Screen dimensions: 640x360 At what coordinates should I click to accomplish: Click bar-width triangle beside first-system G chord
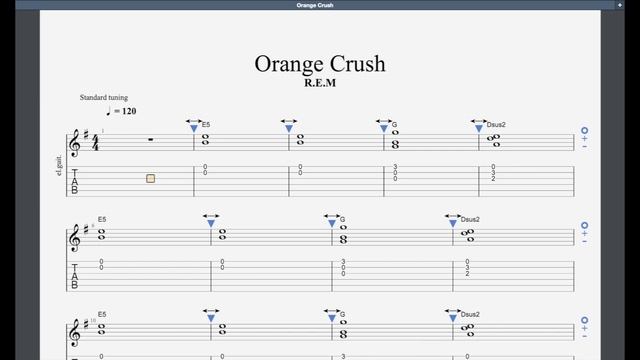click(384, 129)
